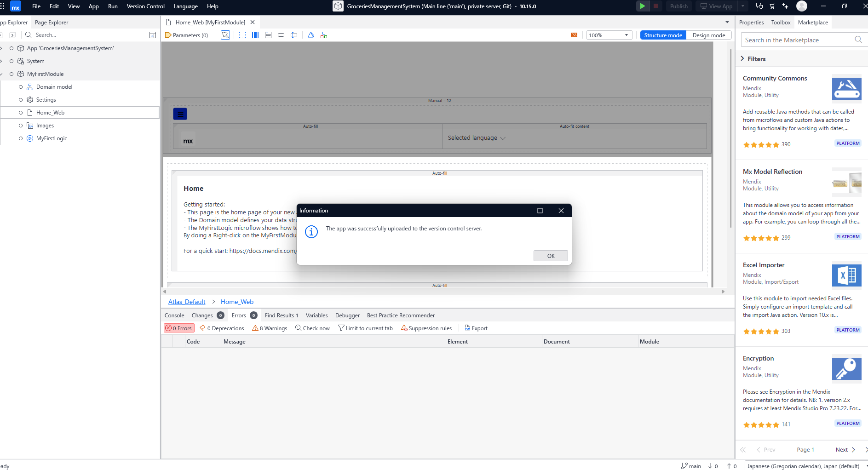The height and width of the screenshot is (470, 868).
Task: Open the Version Control menu
Action: (x=145, y=6)
